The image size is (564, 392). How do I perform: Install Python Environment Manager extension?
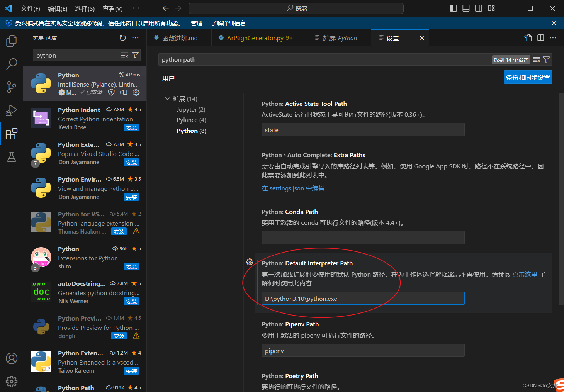tap(131, 197)
